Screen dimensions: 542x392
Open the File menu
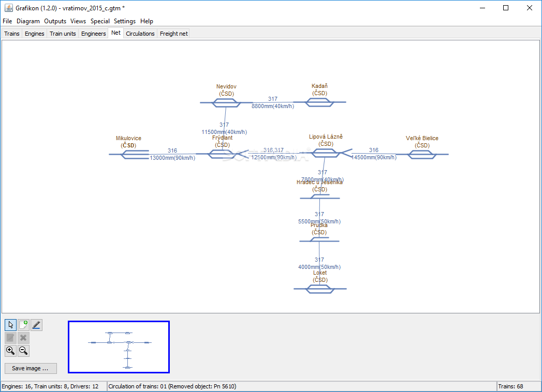click(x=7, y=21)
